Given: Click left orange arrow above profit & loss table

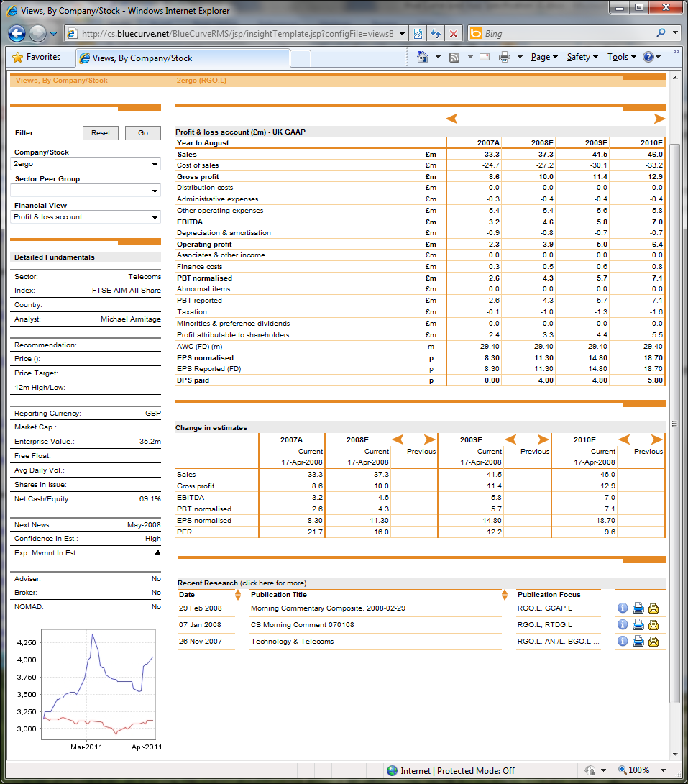Looking at the screenshot, I should (x=451, y=119).
